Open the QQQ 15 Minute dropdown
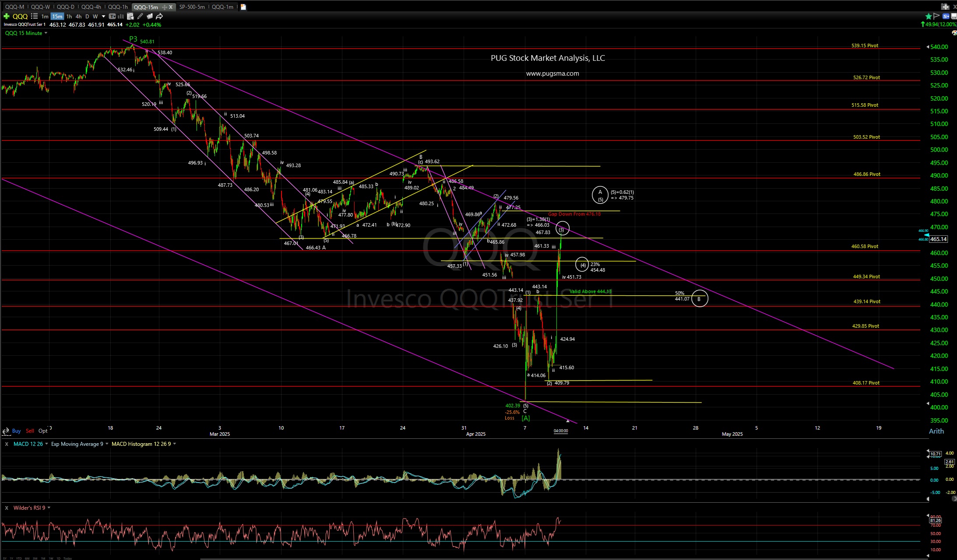Viewport: 957px width, 560px height. pos(45,33)
